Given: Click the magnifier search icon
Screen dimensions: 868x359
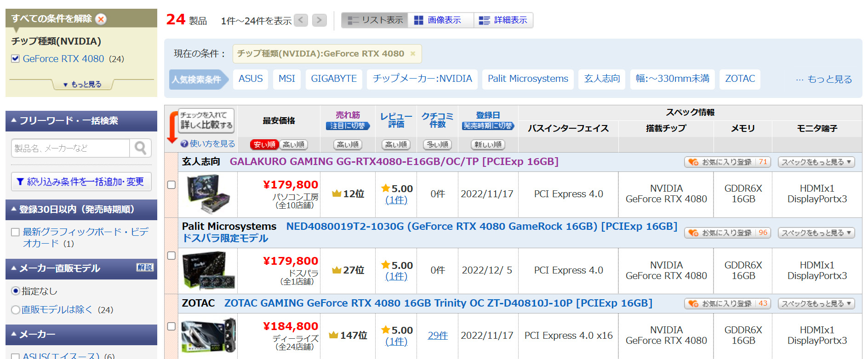Looking at the screenshot, I should (x=140, y=148).
